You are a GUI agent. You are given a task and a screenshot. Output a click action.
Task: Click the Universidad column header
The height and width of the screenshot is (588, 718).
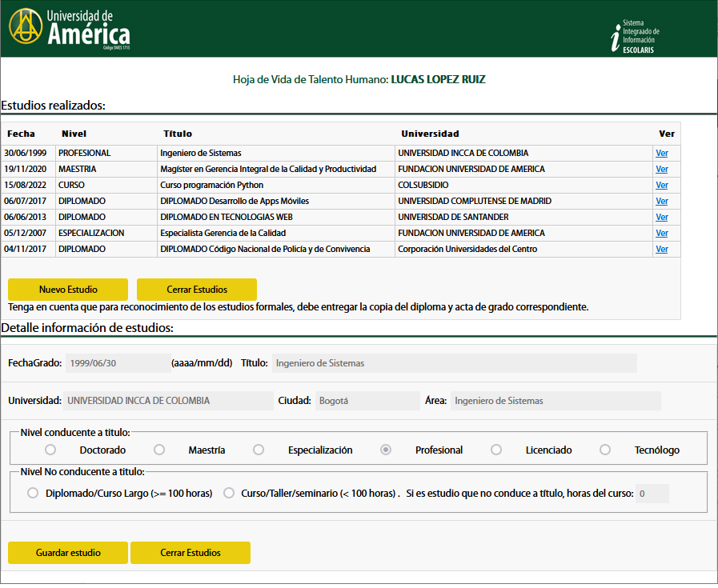[x=430, y=134]
